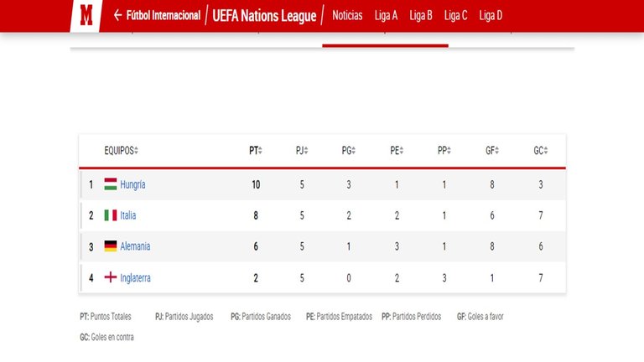
Task: Switch to Liga B tab
Action: point(421,16)
